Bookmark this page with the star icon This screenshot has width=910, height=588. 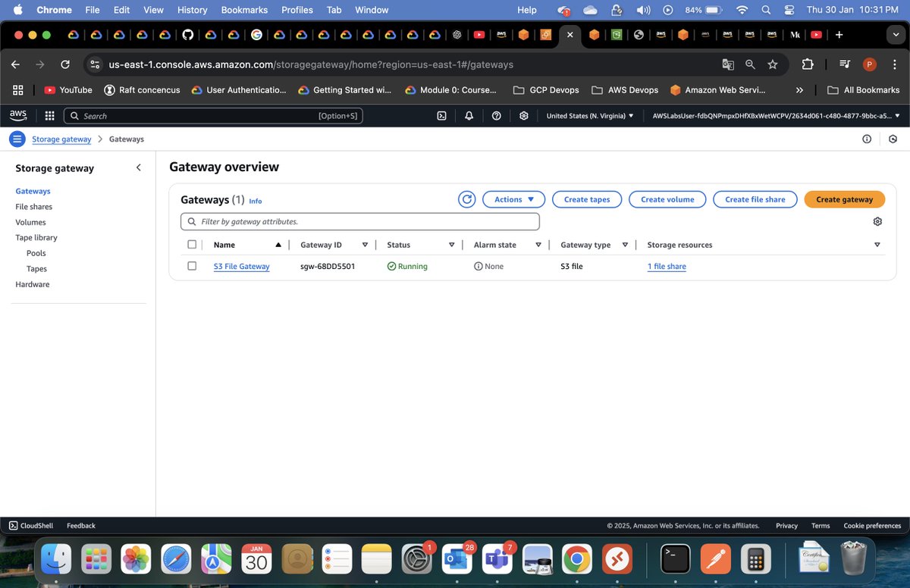pyautogui.click(x=772, y=64)
